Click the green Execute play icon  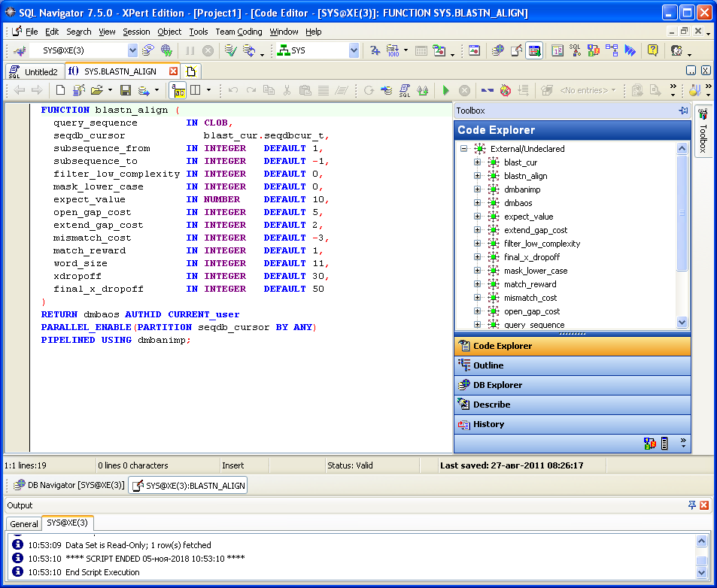[x=446, y=90]
